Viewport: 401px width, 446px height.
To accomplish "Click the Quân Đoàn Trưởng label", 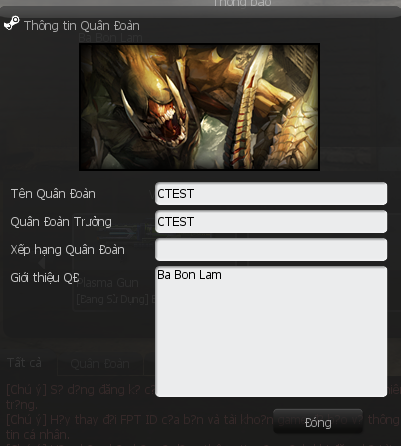I will coord(61,222).
